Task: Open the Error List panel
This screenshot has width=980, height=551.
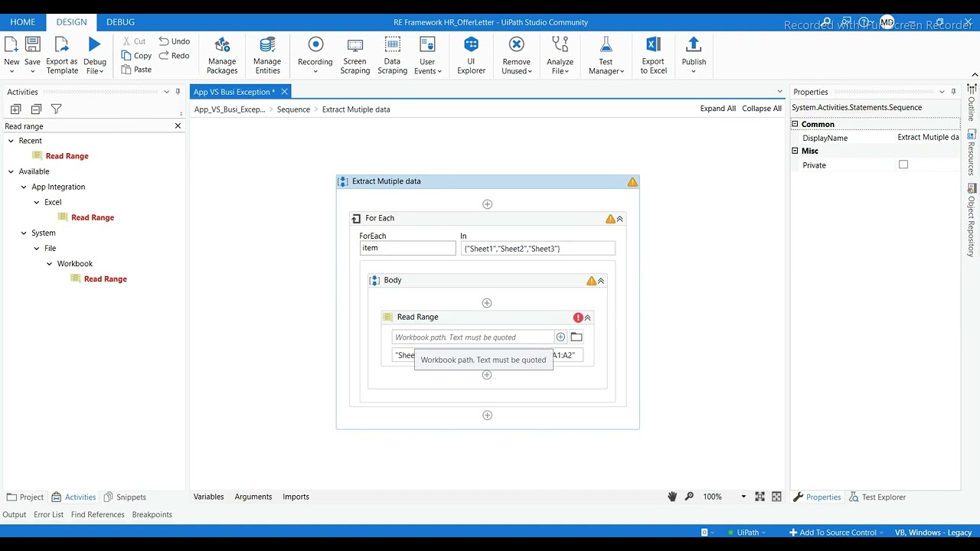Action: pyautogui.click(x=48, y=514)
